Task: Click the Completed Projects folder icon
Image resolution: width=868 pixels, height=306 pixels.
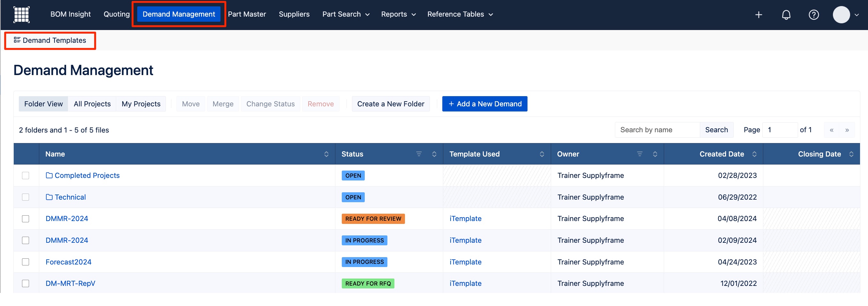Action: click(49, 175)
